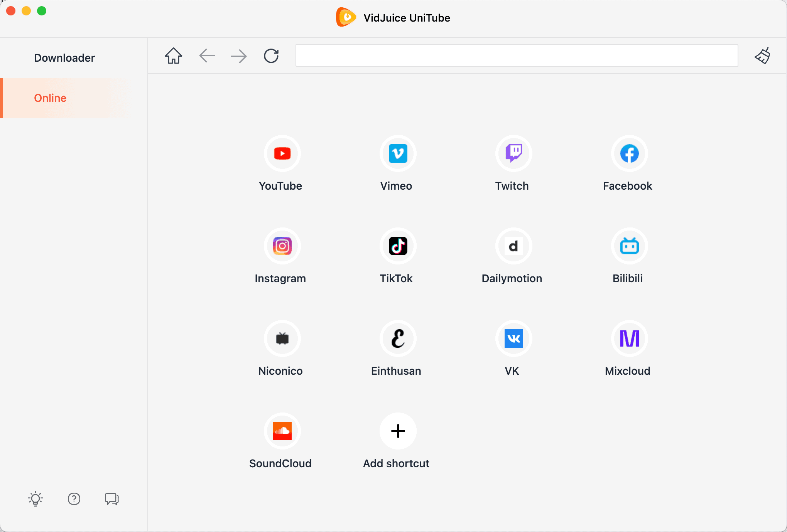The width and height of the screenshot is (787, 532).
Task: Open the Facebook shortcut
Action: point(629,153)
